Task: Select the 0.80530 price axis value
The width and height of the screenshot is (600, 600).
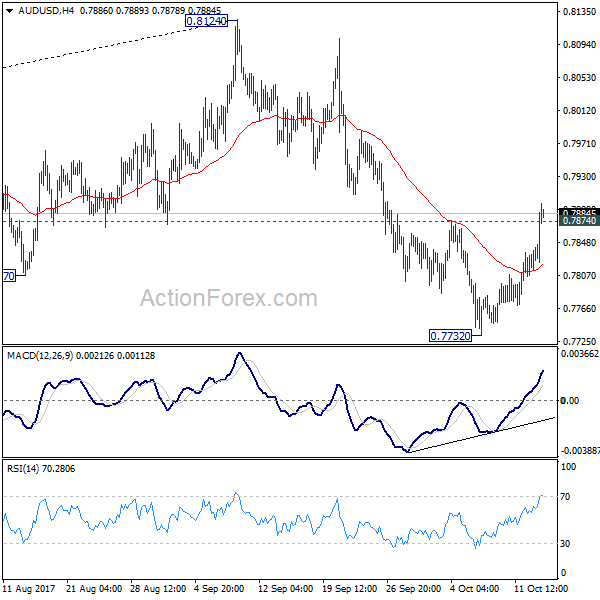Action: click(x=579, y=78)
